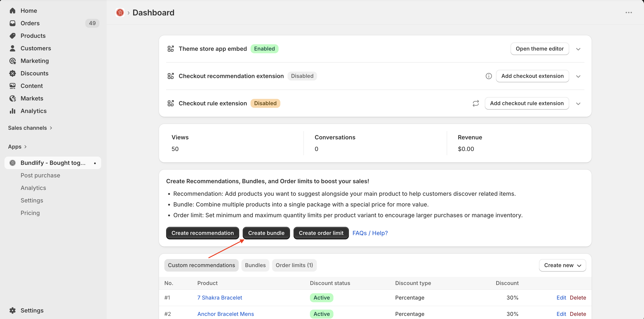
Task: Click the info icon beside Add checkout extension
Action: click(489, 76)
